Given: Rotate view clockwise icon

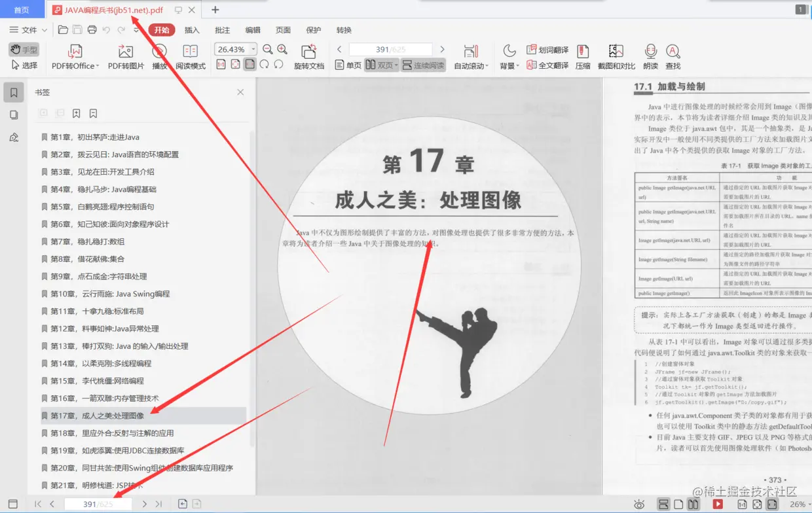Looking at the screenshot, I should point(264,64).
